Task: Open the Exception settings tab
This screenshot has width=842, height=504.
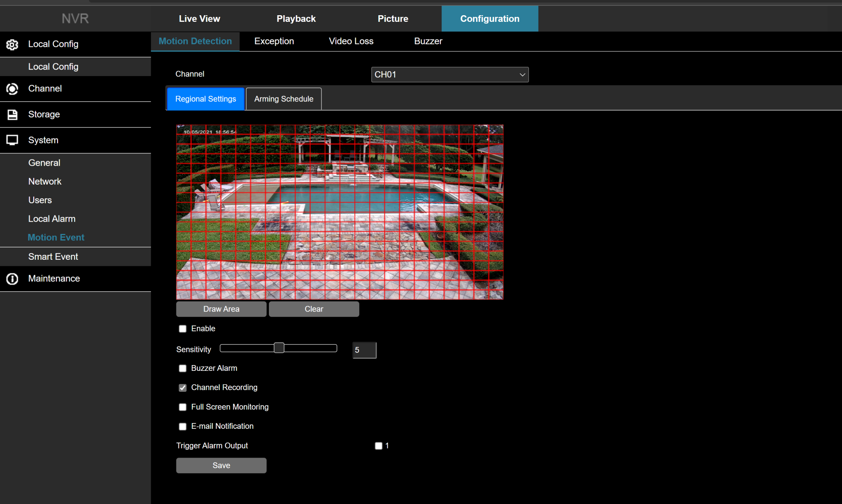Action: point(274,41)
